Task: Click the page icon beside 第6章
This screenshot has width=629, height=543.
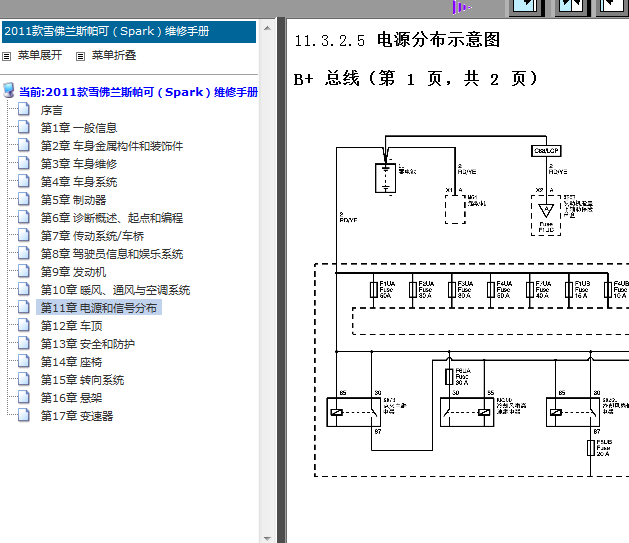Action: [x=24, y=217]
